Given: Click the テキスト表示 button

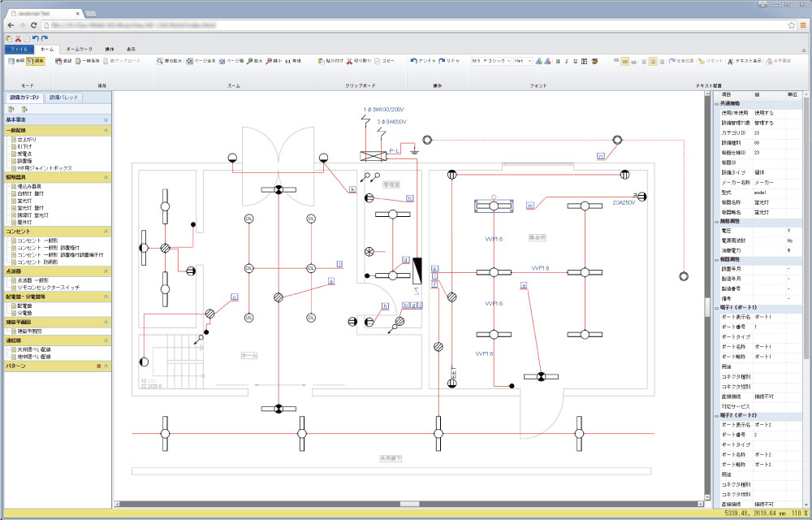Looking at the screenshot, I should pyautogui.click(x=744, y=61).
